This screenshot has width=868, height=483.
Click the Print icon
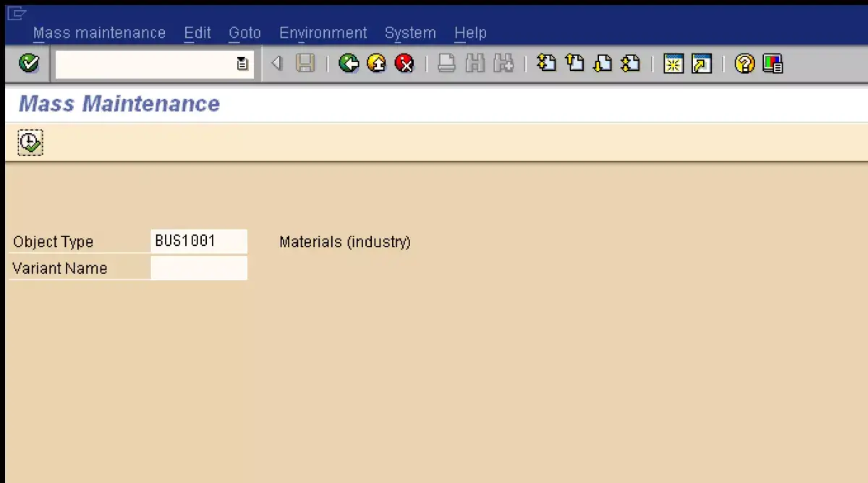click(447, 64)
